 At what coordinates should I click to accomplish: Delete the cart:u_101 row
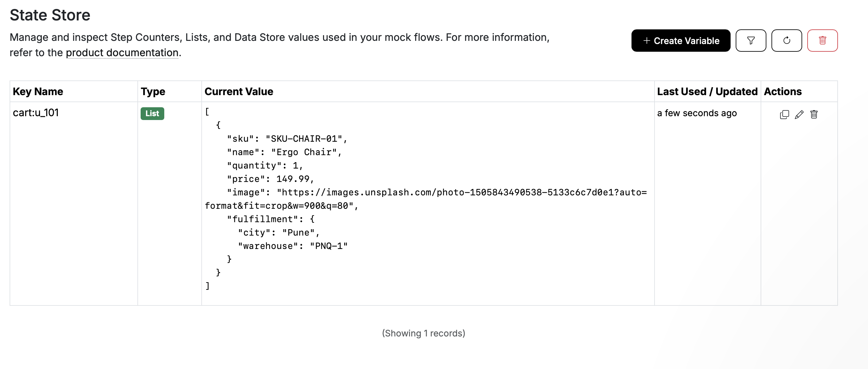coord(814,115)
